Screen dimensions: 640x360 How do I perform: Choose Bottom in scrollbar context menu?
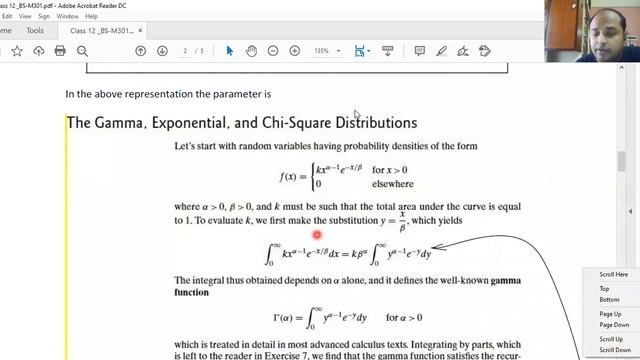pos(609,300)
